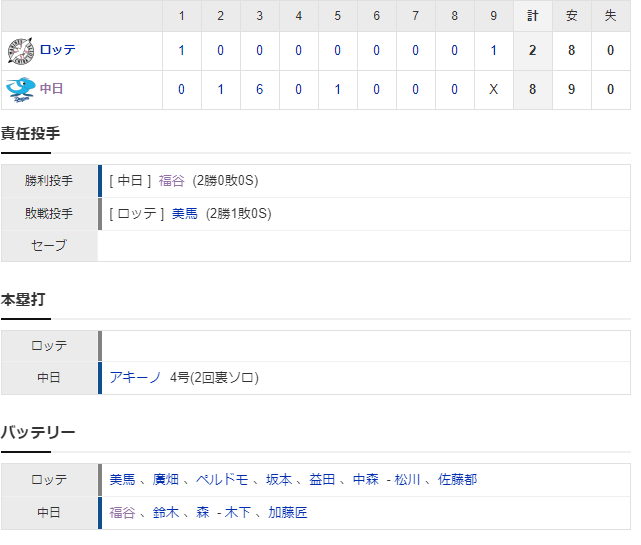Click 中日 3rd inning score 6
Image resolution: width=641 pixels, height=545 pixels.
[260, 90]
